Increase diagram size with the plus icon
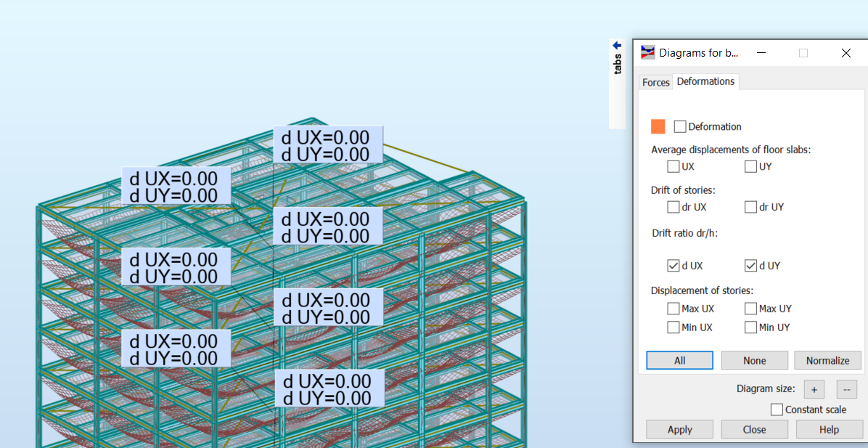The height and width of the screenshot is (448, 868). [x=814, y=389]
